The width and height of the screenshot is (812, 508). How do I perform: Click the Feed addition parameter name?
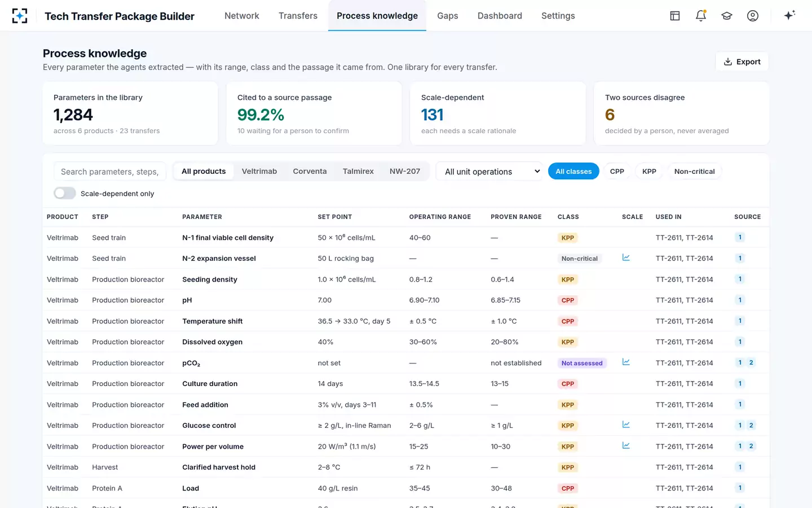[205, 405]
